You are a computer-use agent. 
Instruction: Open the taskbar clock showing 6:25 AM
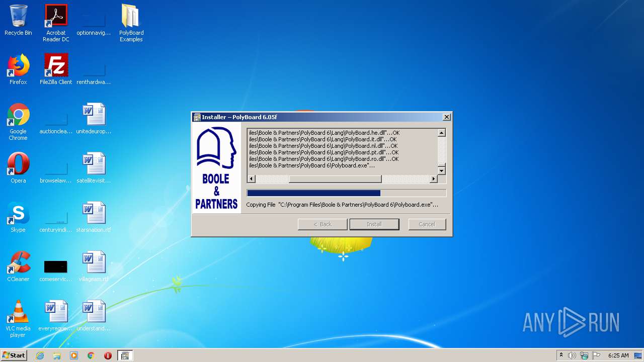[618, 355]
